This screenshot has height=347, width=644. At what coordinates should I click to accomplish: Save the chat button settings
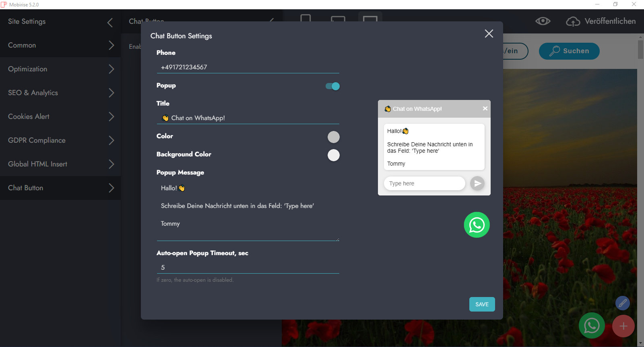(482, 304)
